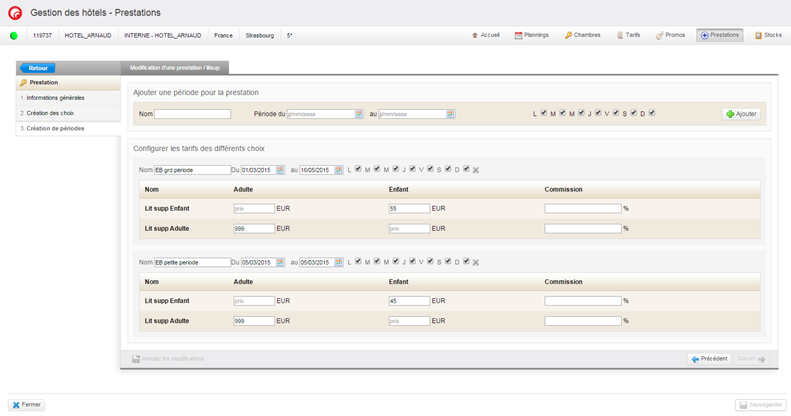The height and width of the screenshot is (416, 791).
Task: Uncheck Sunday (D) in new period row
Action: click(652, 113)
